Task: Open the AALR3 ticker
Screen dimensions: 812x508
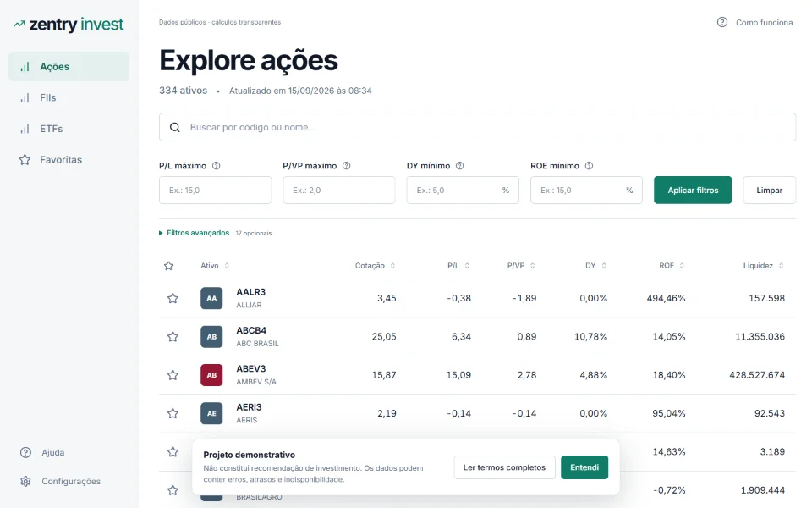Action: tap(250, 292)
